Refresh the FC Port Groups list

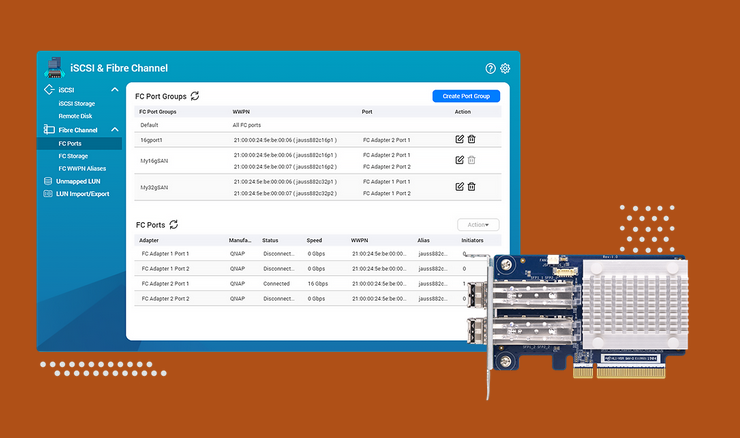195,96
